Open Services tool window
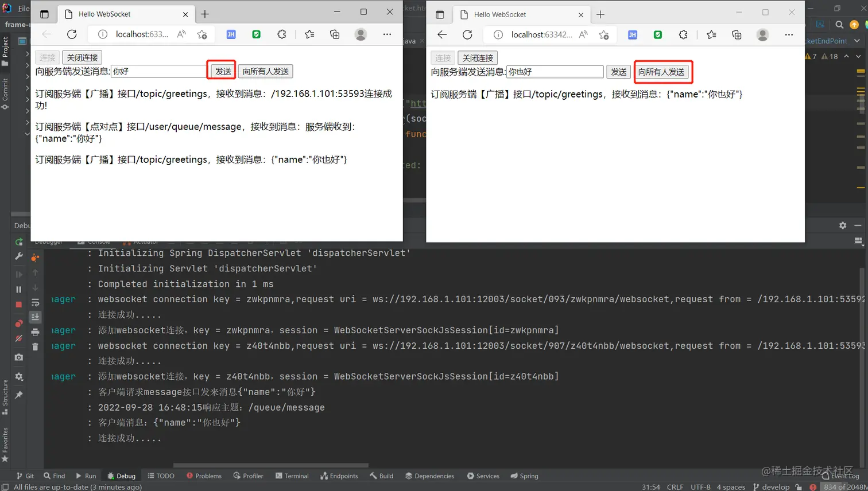The height and width of the screenshot is (491, 868). 483,476
